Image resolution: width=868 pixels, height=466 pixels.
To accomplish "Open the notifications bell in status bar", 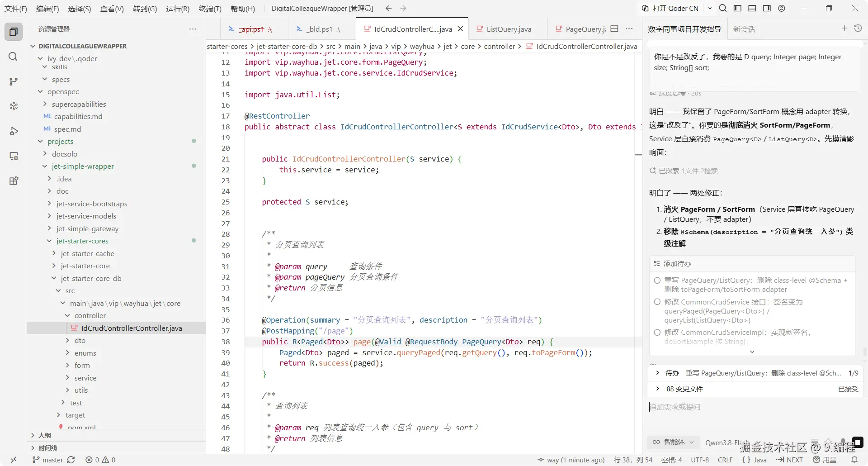I will (x=854, y=460).
